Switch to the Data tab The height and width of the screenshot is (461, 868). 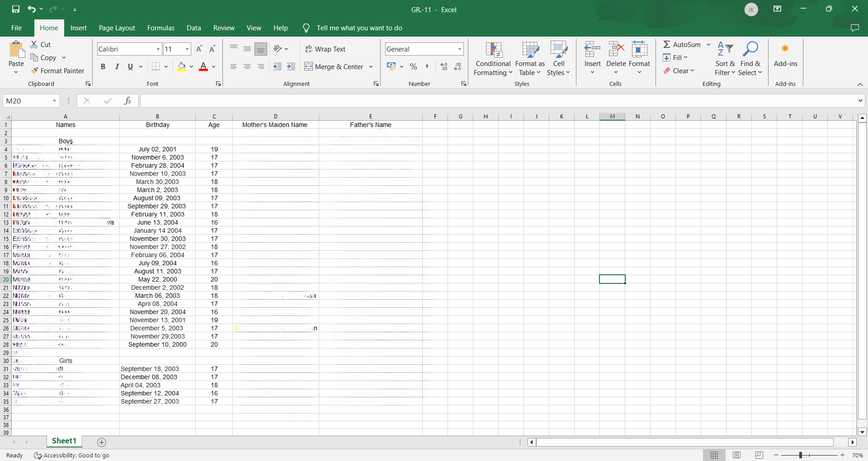[193, 28]
